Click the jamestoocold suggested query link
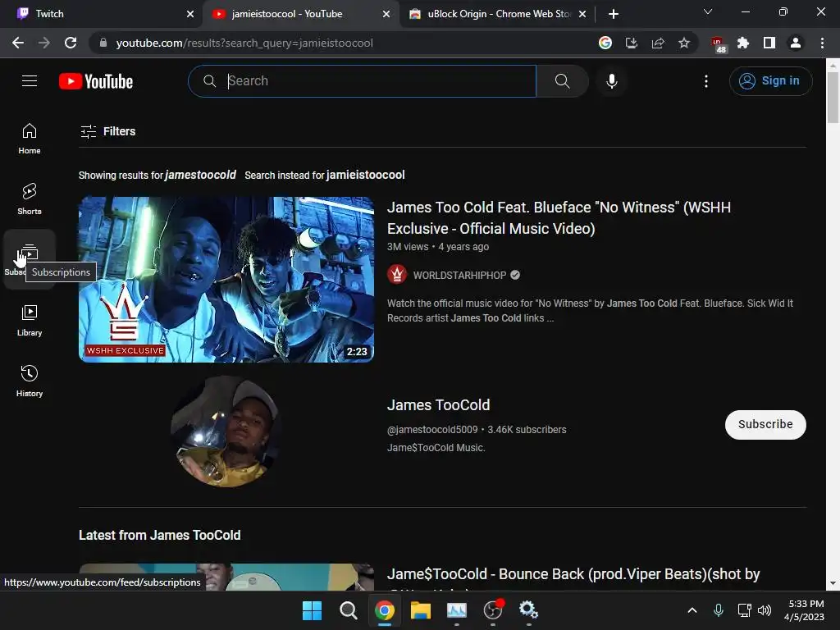This screenshot has height=630, width=840. [x=200, y=176]
